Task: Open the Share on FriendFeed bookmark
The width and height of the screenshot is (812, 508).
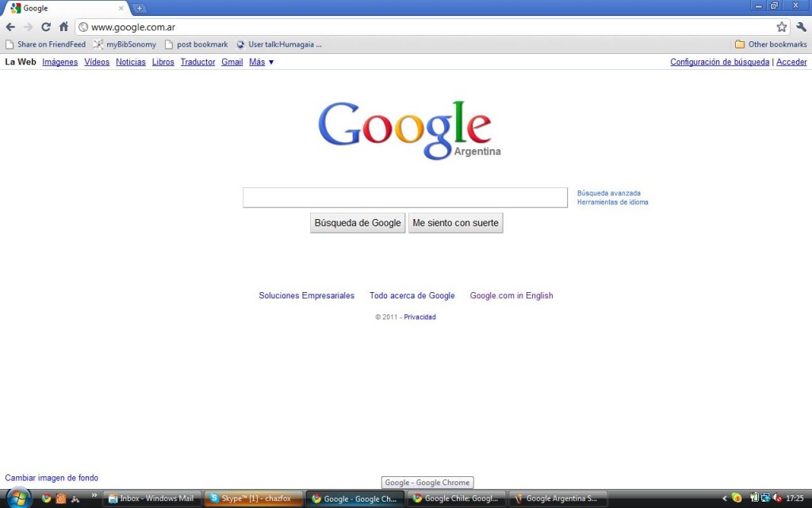Action: (x=45, y=44)
